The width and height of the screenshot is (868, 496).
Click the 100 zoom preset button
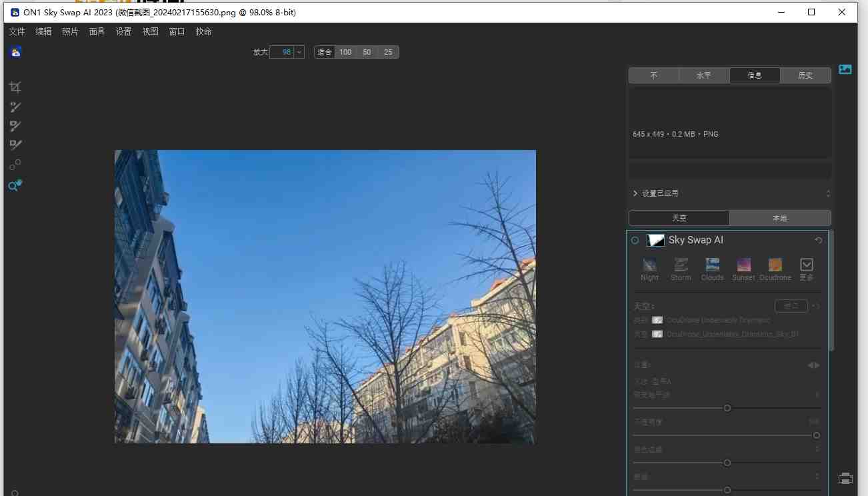pos(345,51)
